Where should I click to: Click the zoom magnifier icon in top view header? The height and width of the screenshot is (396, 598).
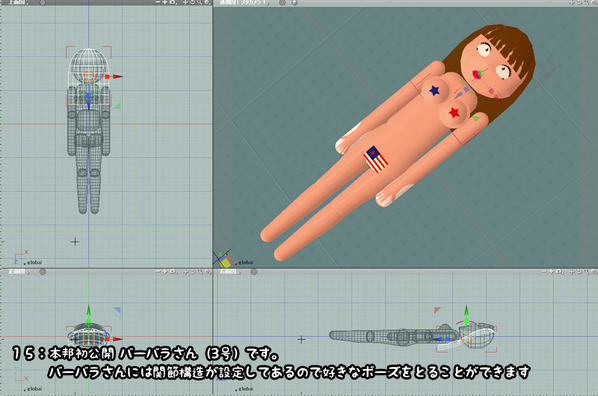(200, 2)
